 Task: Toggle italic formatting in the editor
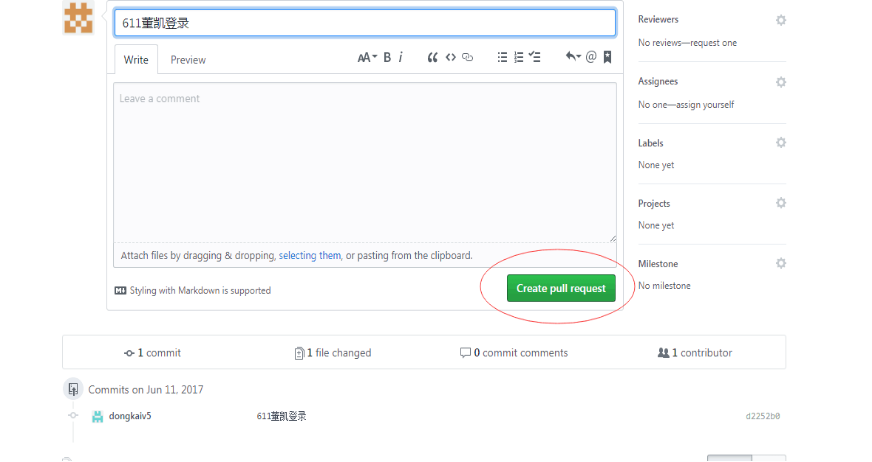coord(400,57)
